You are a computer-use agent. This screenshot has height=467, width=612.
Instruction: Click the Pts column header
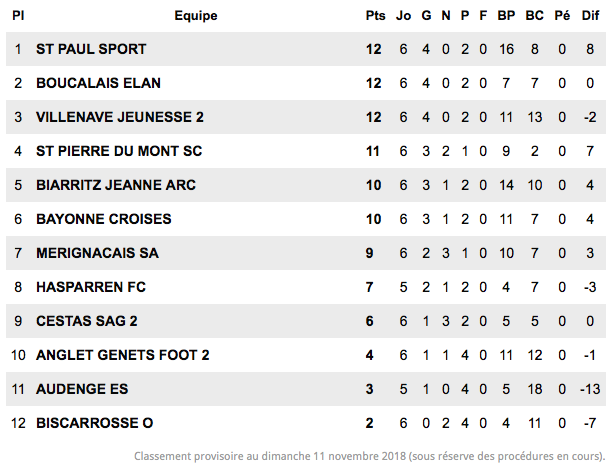(x=375, y=16)
